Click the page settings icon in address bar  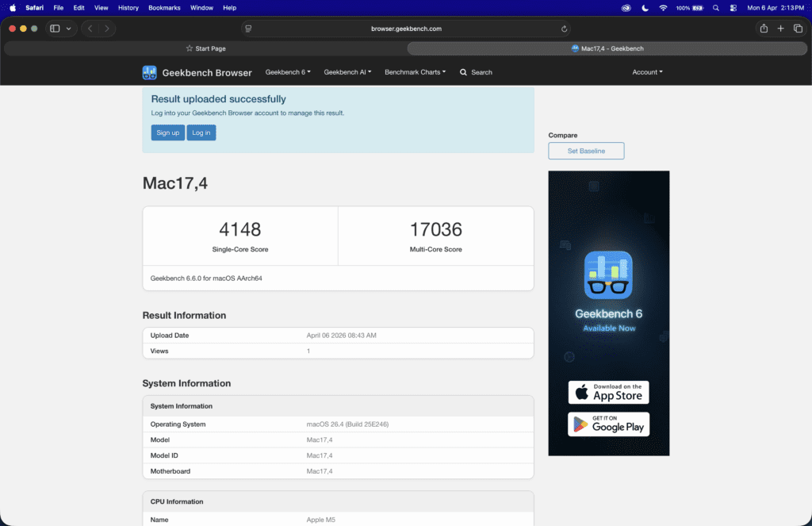[x=248, y=29]
